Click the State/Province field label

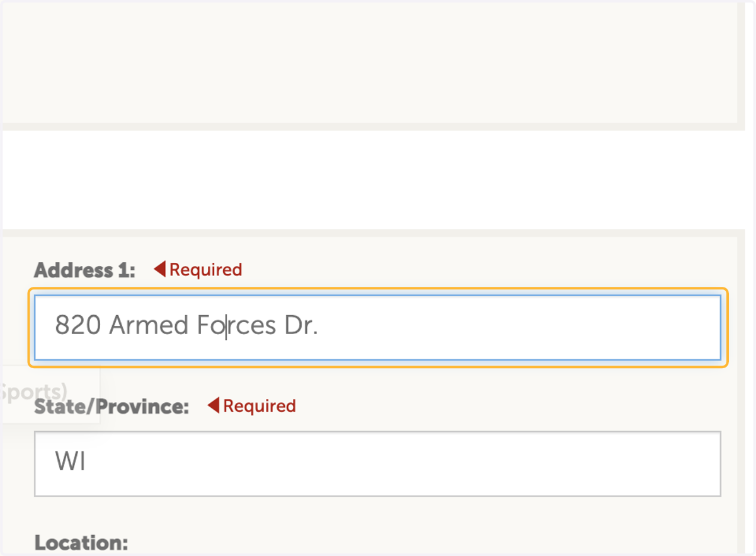[112, 407]
